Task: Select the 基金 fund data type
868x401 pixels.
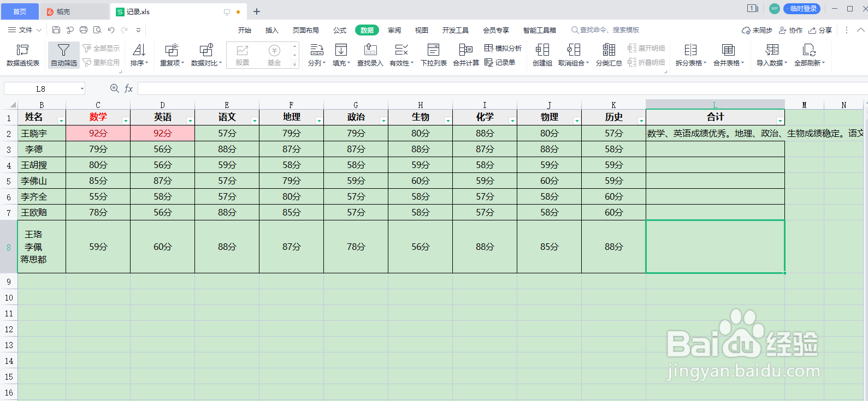Action: point(274,55)
